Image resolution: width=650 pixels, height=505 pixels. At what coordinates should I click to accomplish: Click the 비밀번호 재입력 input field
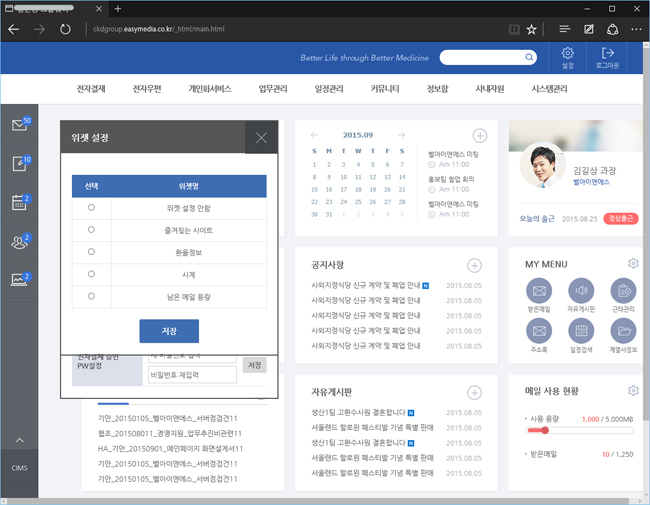click(191, 375)
